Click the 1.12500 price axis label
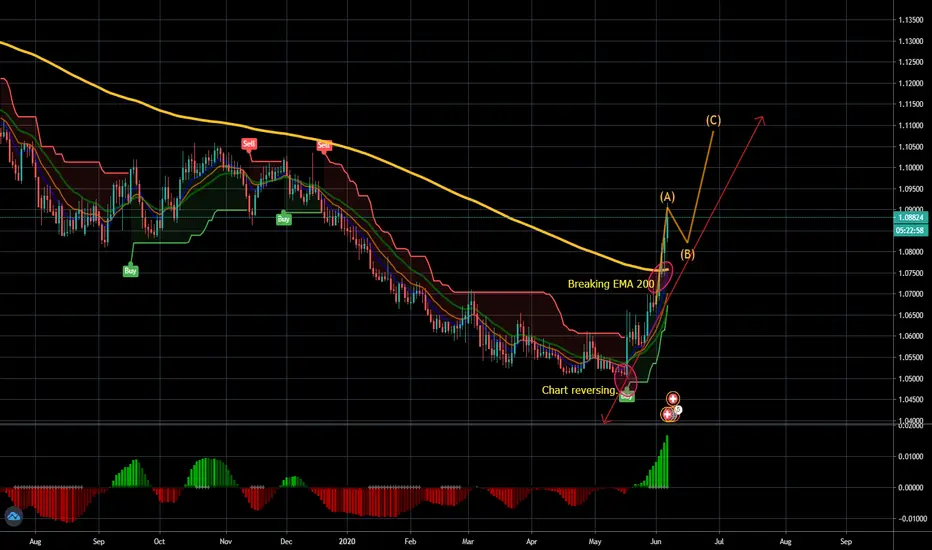The width and height of the screenshot is (932, 550). [911, 62]
